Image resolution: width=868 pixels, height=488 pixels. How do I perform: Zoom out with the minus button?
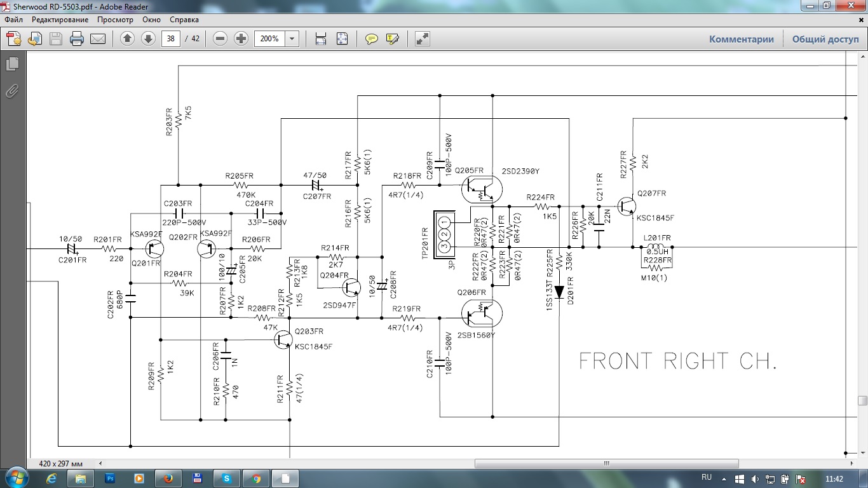point(220,39)
